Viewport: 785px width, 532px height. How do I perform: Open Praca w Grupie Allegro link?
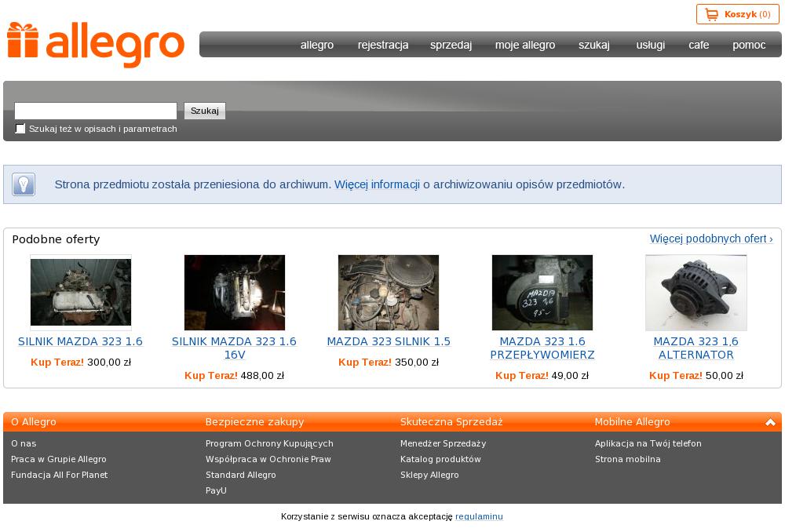click(59, 459)
